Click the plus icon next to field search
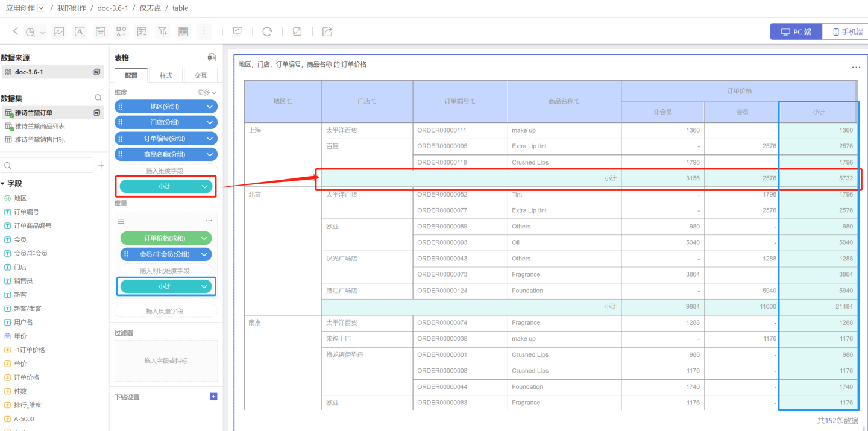The image size is (868, 431). (x=101, y=165)
